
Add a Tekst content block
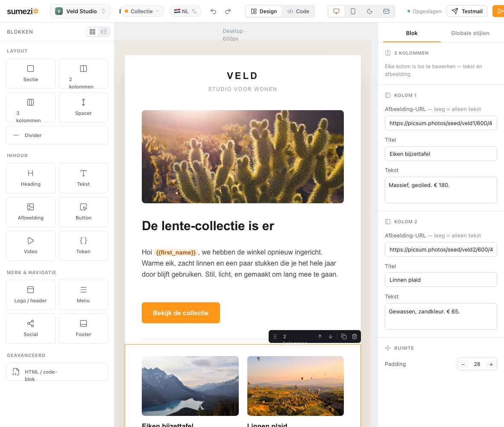[x=84, y=178]
